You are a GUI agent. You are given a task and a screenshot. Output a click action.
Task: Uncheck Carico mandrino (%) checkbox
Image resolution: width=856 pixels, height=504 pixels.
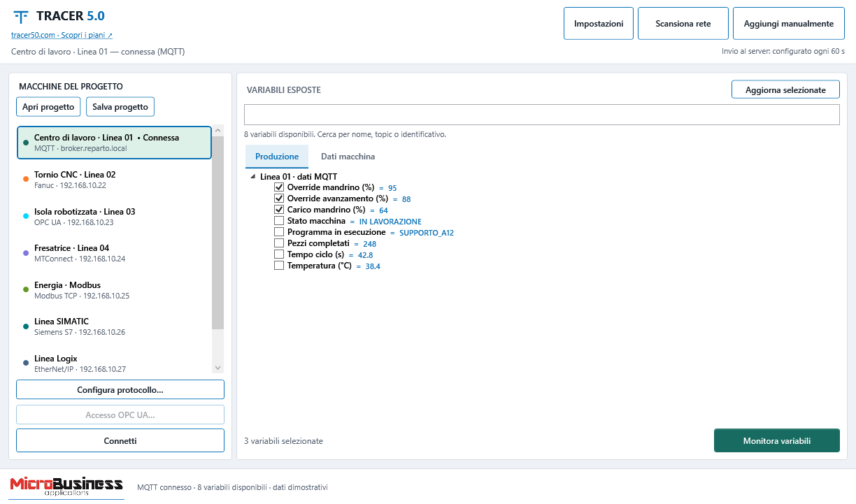279,210
